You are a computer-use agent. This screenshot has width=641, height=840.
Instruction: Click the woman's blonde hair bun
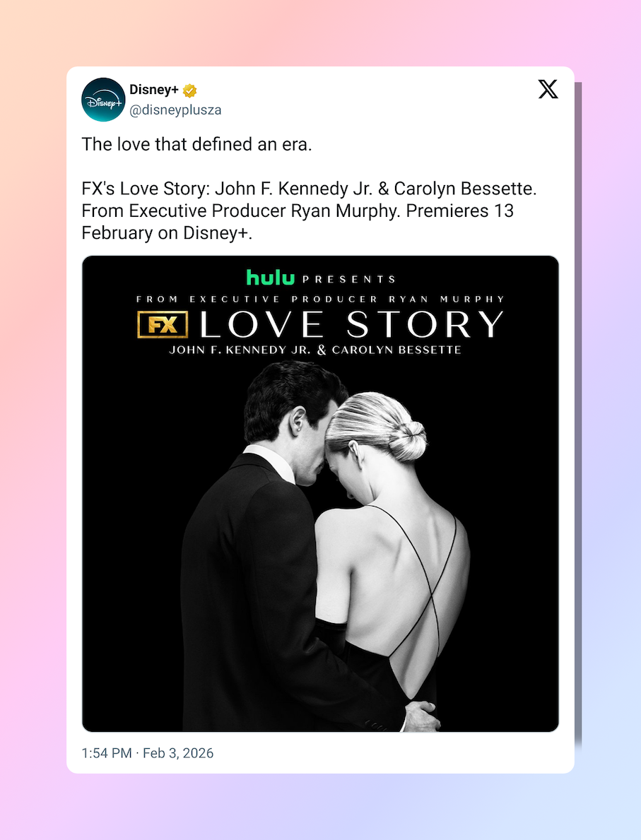click(407, 441)
